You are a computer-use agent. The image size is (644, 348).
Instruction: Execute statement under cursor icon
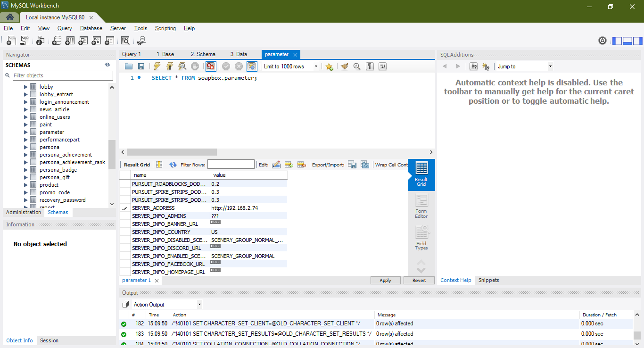(x=170, y=66)
